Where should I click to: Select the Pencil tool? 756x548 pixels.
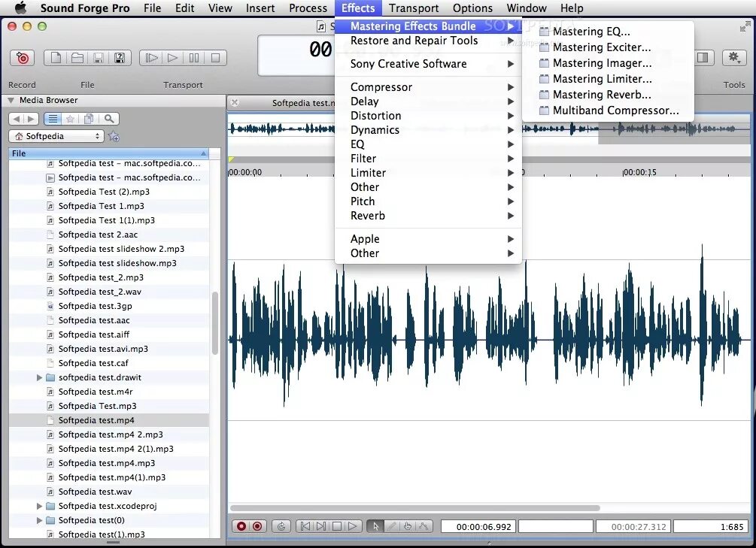click(x=392, y=526)
